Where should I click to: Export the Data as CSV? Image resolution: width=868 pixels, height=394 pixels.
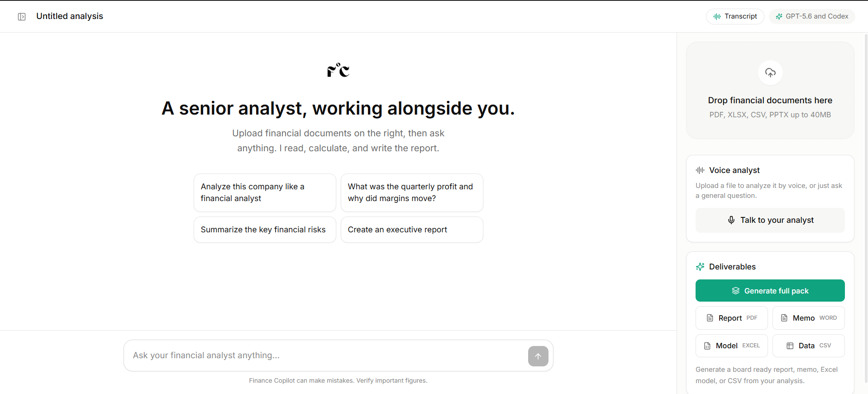tap(809, 346)
